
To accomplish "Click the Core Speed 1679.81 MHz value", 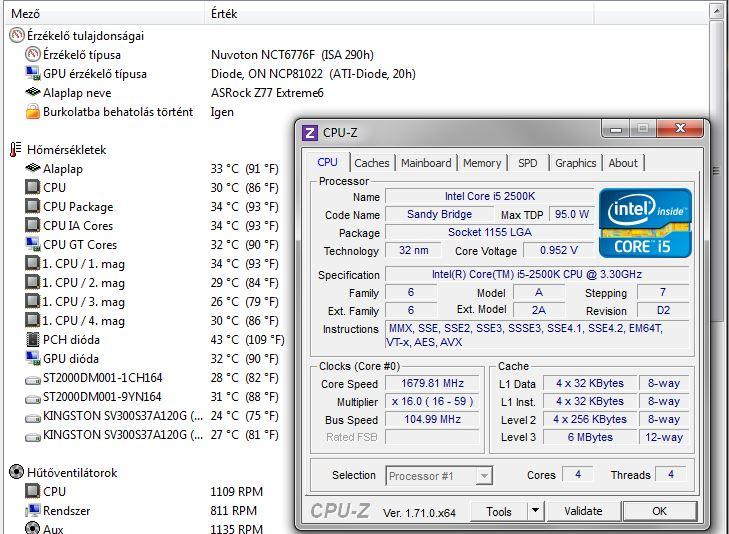I will (432, 383).
